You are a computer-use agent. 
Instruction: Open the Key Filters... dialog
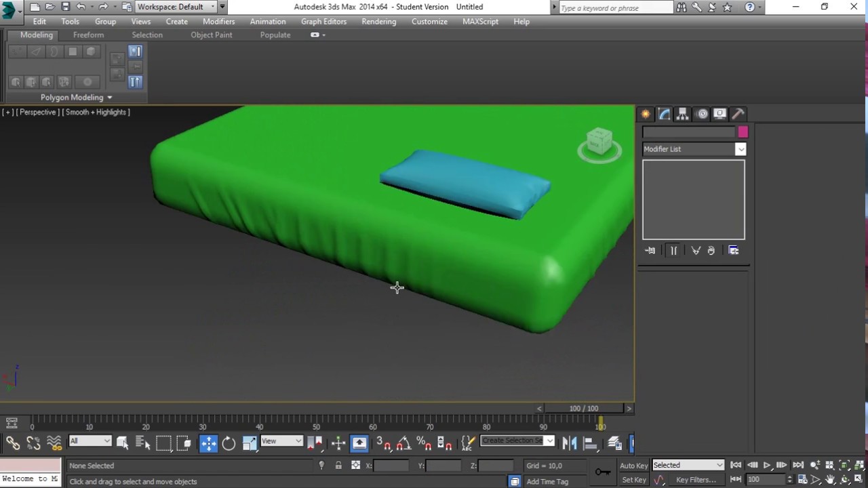(x=696, y=480)
